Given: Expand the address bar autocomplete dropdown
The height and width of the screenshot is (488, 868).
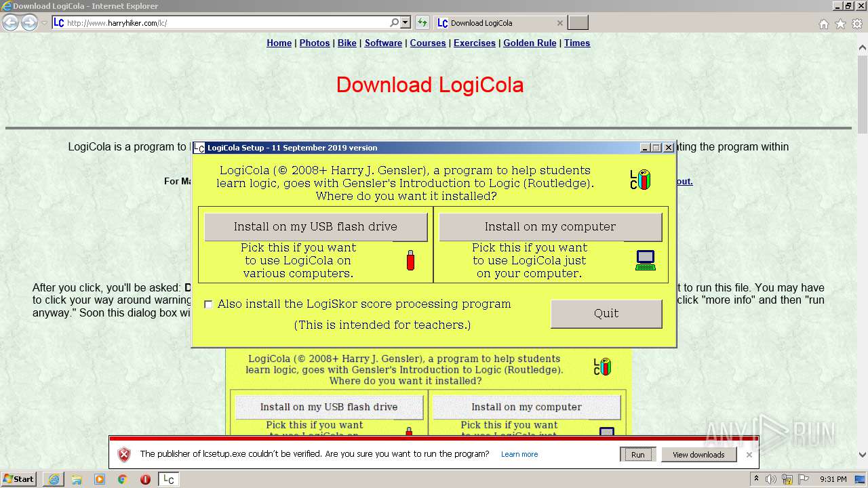Looking at the screenshot, I should [406, 22].
